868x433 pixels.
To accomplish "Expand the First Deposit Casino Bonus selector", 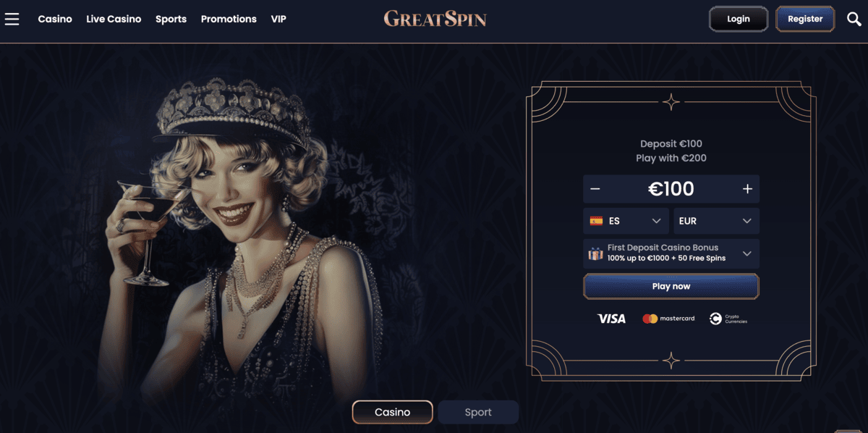I will pyautogui.click(x=671, y=253).
